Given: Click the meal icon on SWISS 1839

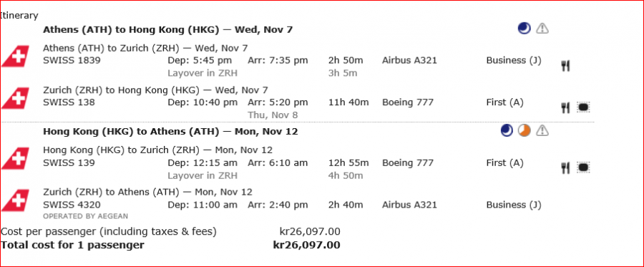Looking at the screenshot, I should tap(565, 66).
